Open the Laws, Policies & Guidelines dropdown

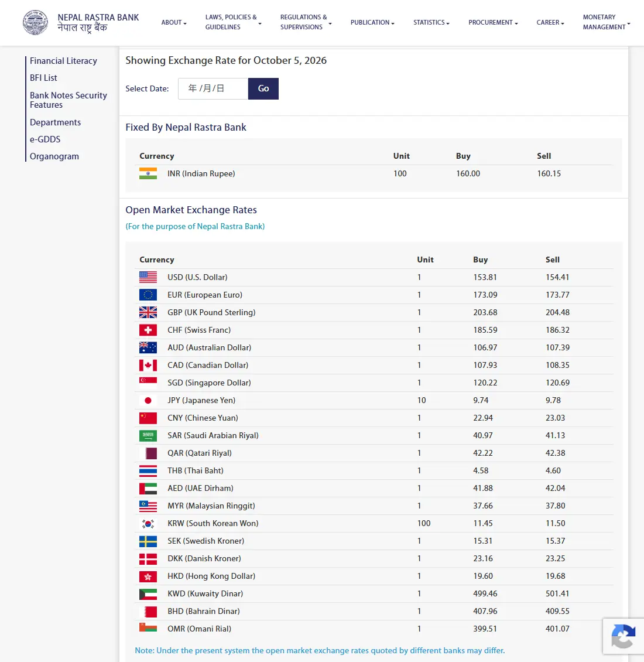coord(233,22)
